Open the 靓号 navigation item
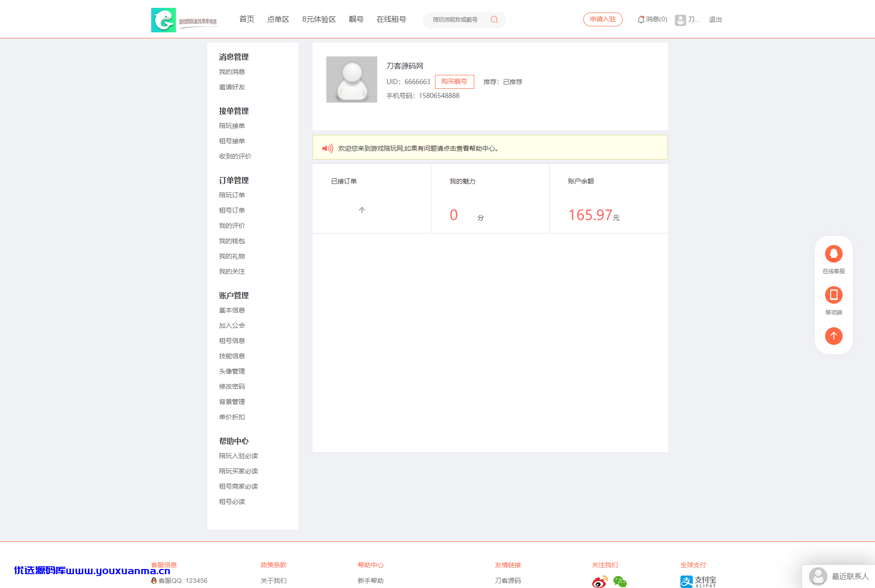The image size is (875, 588). click(x=356, y=19)
